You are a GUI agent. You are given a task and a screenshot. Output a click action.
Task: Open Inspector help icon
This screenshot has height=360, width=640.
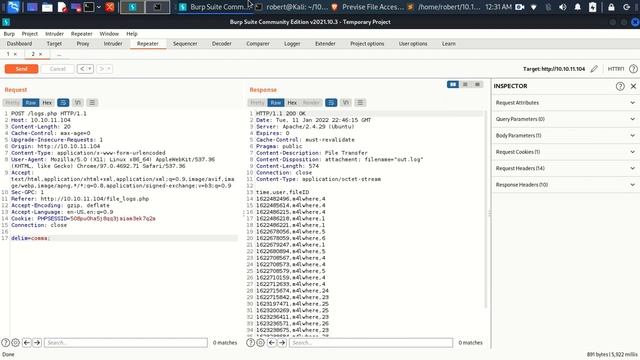click(620, 86)
